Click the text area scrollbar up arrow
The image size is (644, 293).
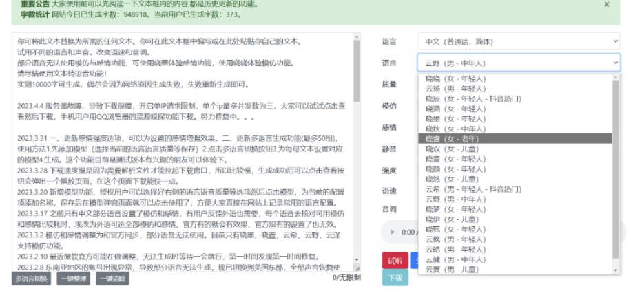point(357,36)
